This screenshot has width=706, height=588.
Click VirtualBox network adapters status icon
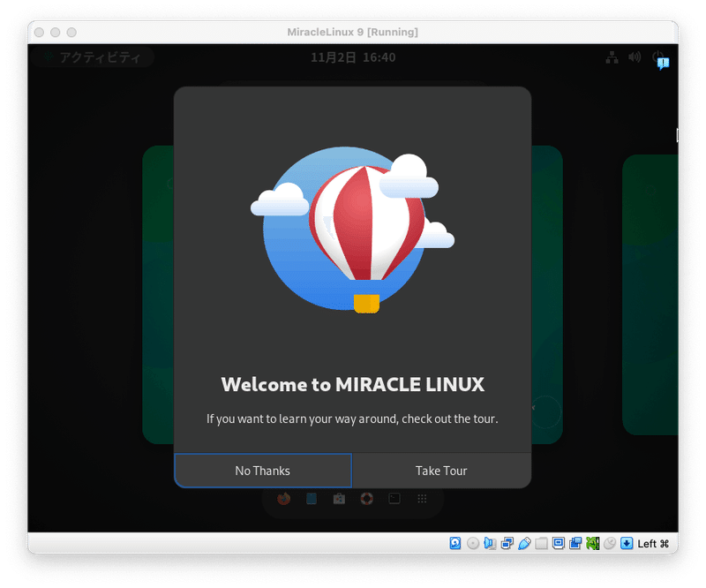507,543
